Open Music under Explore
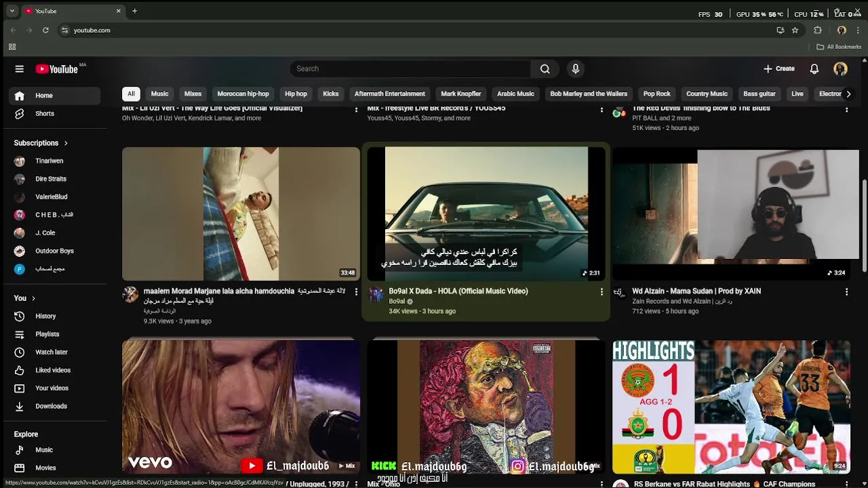 coord(54,449)
